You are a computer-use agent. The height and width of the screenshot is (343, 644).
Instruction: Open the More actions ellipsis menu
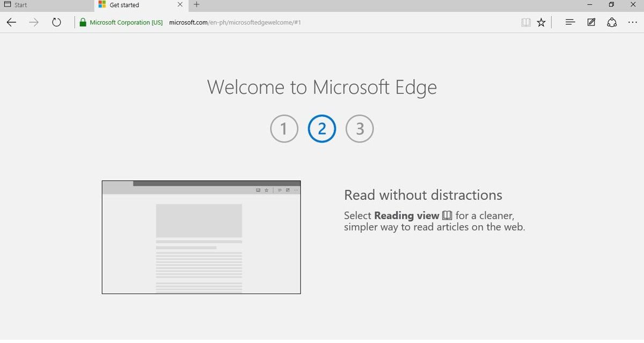click(x=632, y=23)
